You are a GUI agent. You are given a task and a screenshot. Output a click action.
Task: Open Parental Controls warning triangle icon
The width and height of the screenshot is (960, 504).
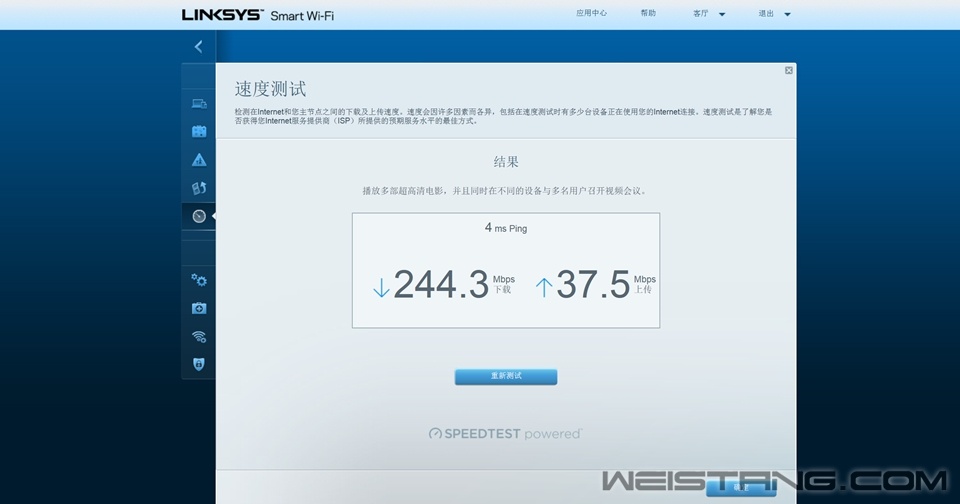point(199,160)
